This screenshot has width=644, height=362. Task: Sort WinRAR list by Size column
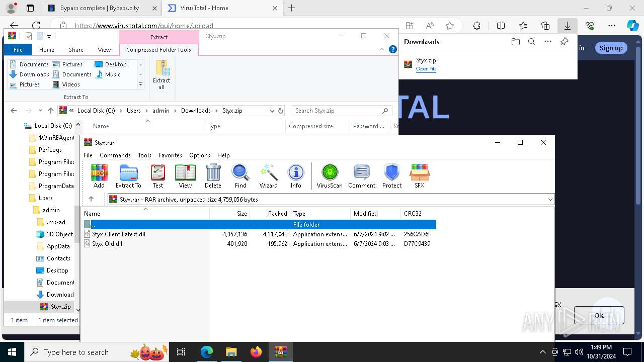point(229,214)
